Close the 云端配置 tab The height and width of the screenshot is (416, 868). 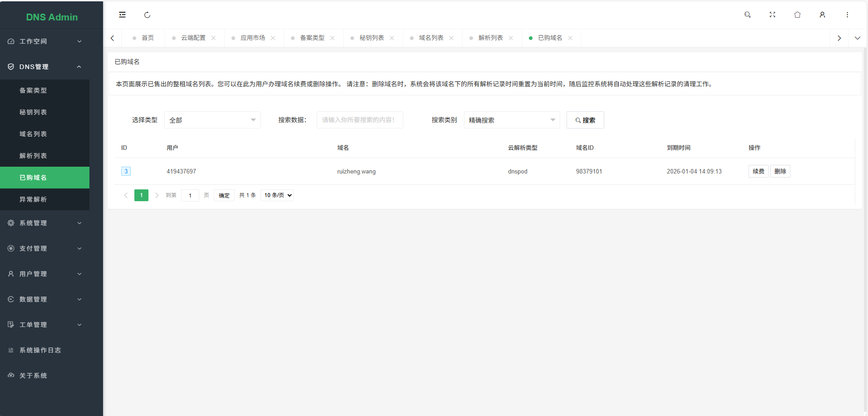click(x=213, y=38)
